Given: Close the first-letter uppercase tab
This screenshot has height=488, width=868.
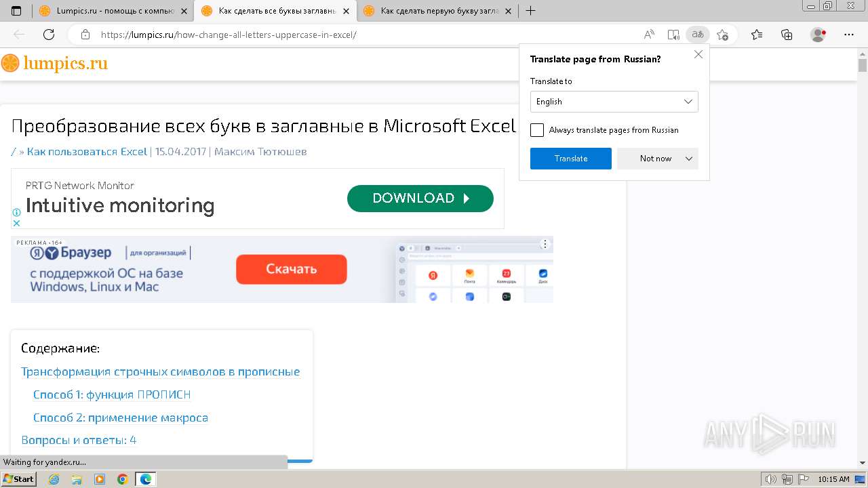Looking at the screenshot, I should click(509, 11).
